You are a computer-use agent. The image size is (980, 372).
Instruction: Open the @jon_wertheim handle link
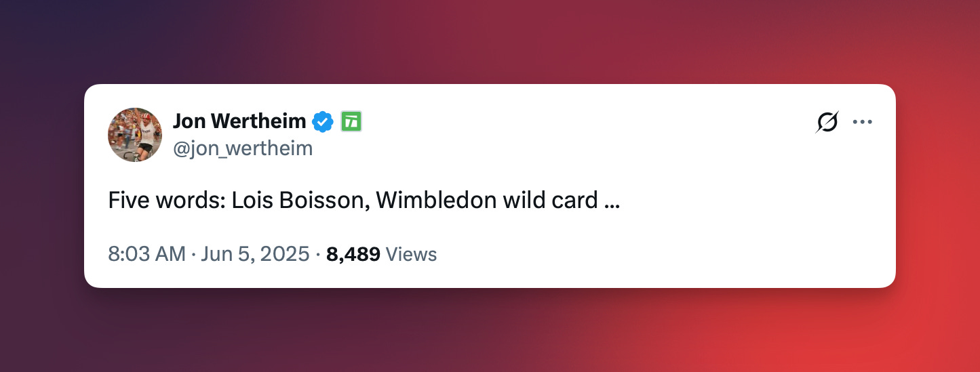pyautogui.click(x=243, y=148)
